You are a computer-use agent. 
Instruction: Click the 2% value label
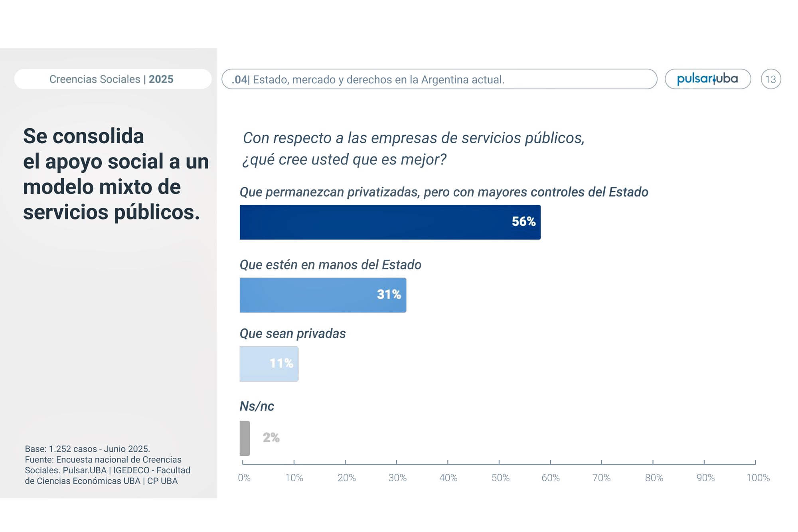click(271, 438)
